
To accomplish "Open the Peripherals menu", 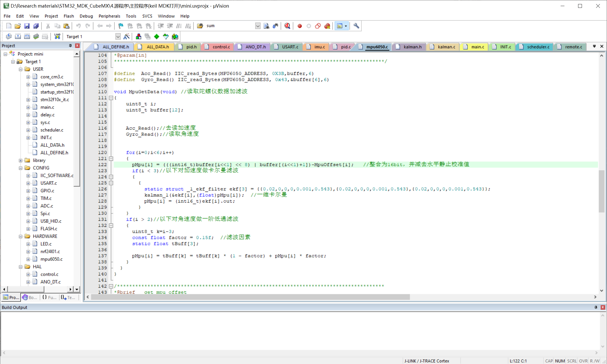I will click(x=109, y=16).
